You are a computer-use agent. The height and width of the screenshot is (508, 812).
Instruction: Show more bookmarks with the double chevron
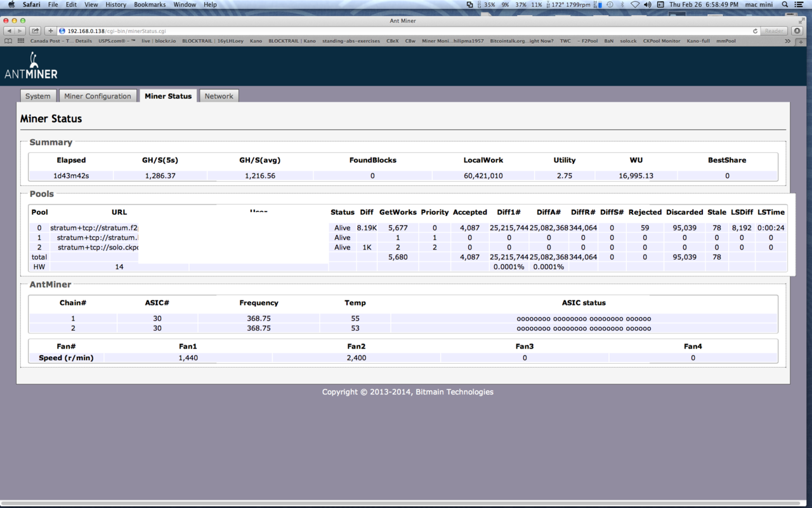pos(787,41)
